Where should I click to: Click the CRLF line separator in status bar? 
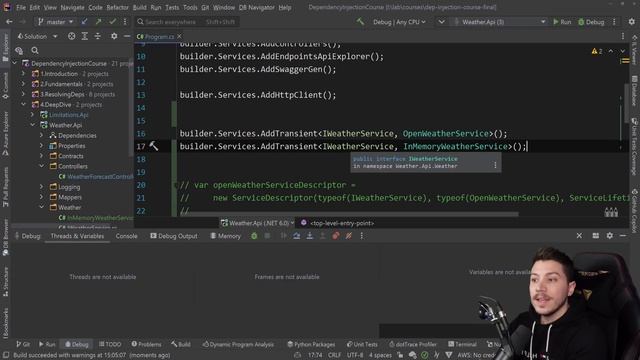[334, 355]
